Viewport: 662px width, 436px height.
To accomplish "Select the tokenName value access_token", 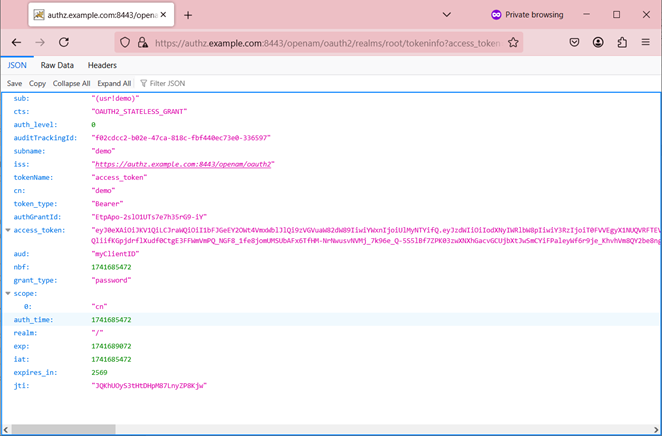I will (119, 178).
